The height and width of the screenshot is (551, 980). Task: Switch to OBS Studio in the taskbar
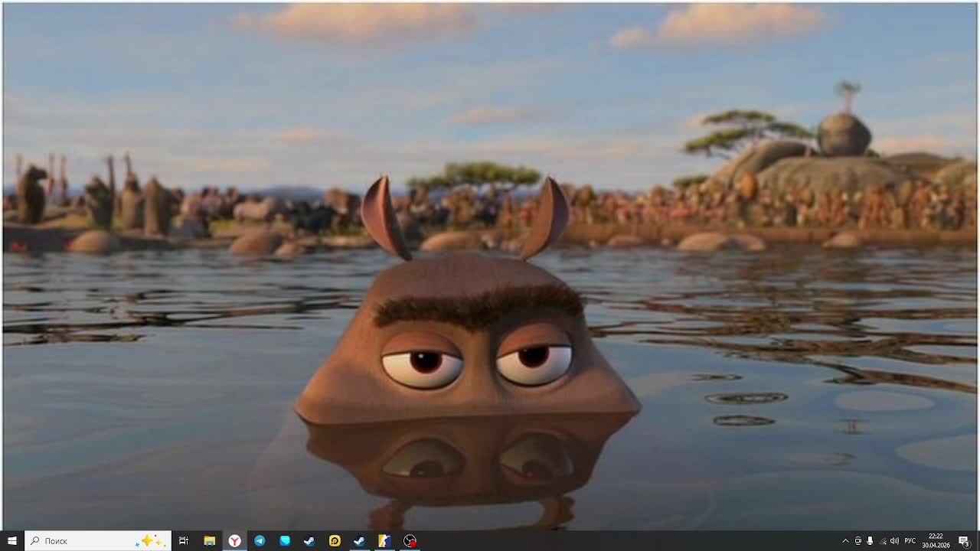(x=410, y=541)
